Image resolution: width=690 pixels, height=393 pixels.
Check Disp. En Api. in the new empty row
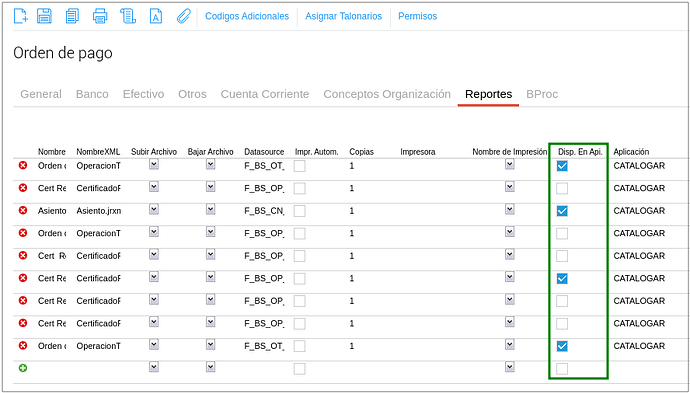[562, 369]
